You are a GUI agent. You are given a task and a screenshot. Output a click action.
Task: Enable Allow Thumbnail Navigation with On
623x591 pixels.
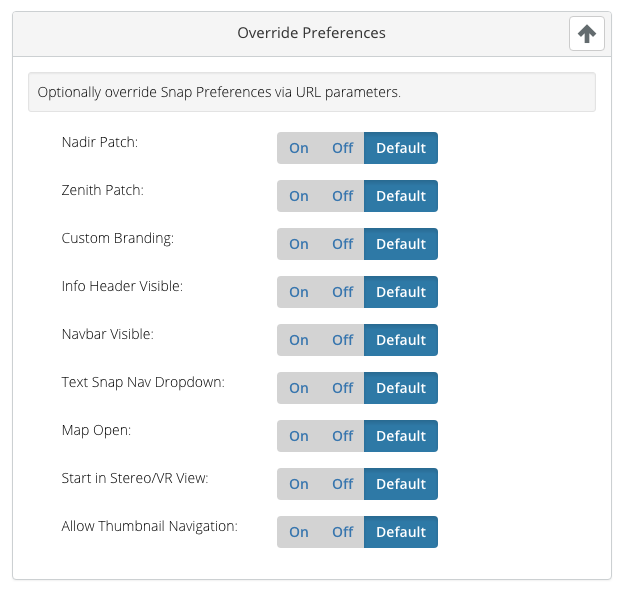pyautogui.click(x=299, y=532)
